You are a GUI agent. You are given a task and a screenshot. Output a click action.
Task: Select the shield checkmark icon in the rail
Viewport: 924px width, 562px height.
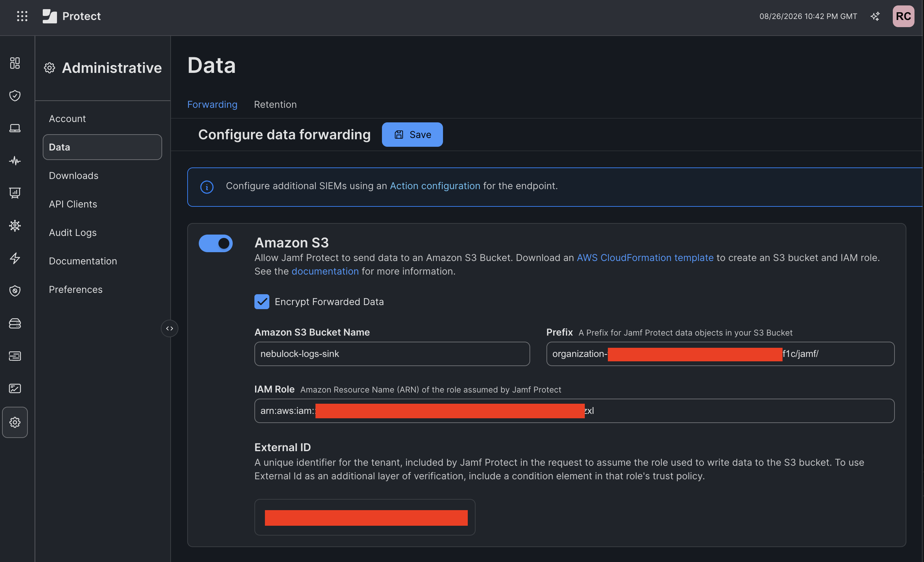(15, 96)
